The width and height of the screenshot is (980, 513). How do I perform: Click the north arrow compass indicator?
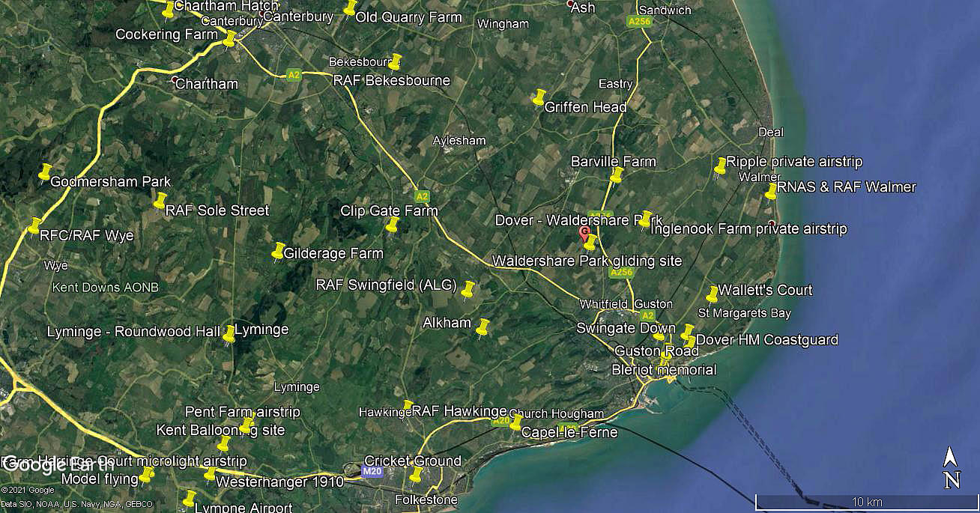(x=951, y=469)
